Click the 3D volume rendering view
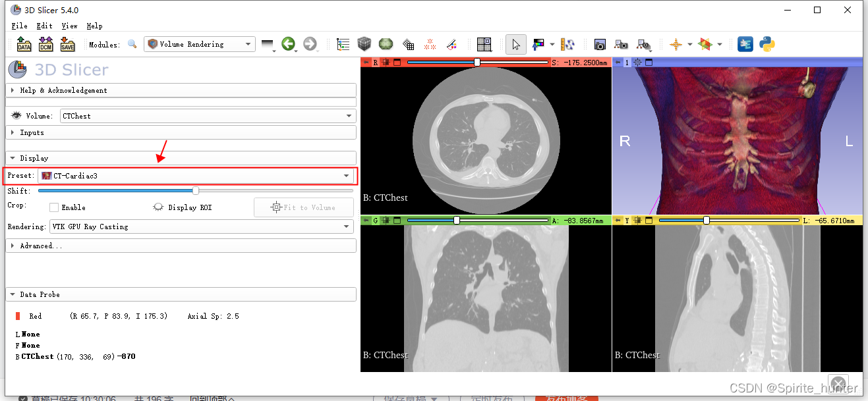 coord(738,141)
